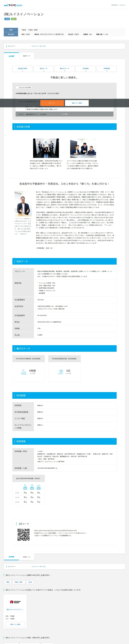The image size is (129, 644).
Task: Open the president's portrait photo
Action: 23,204
